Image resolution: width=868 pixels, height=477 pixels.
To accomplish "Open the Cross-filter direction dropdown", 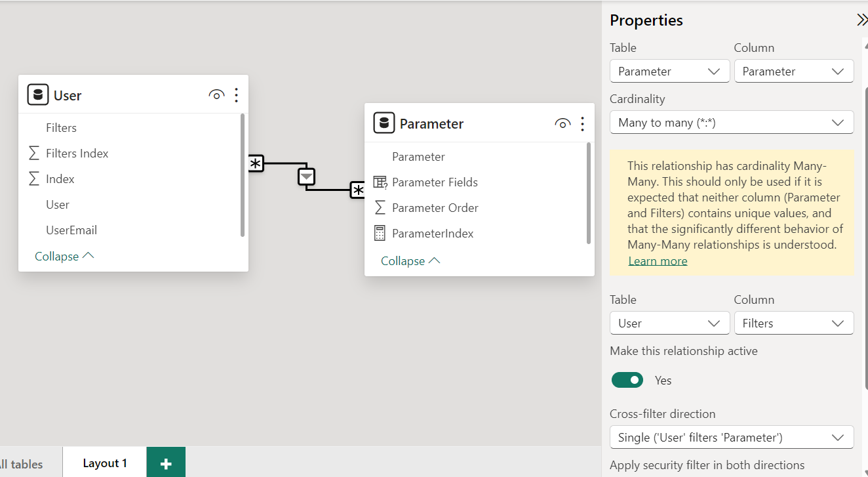I will click(732, 437).
